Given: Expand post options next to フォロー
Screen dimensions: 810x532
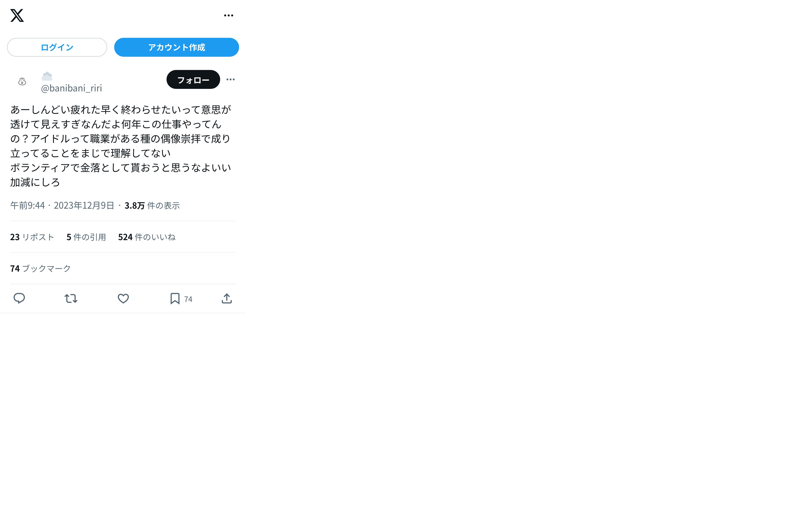Looking at the screenshot, I should click(x=230, y=80).
